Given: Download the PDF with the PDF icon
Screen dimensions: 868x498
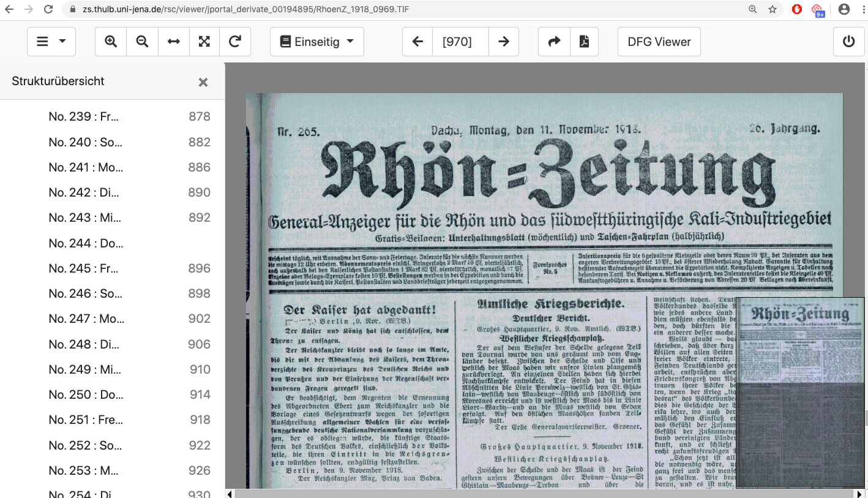Looking at the screenshot, I should click(584, 42).
